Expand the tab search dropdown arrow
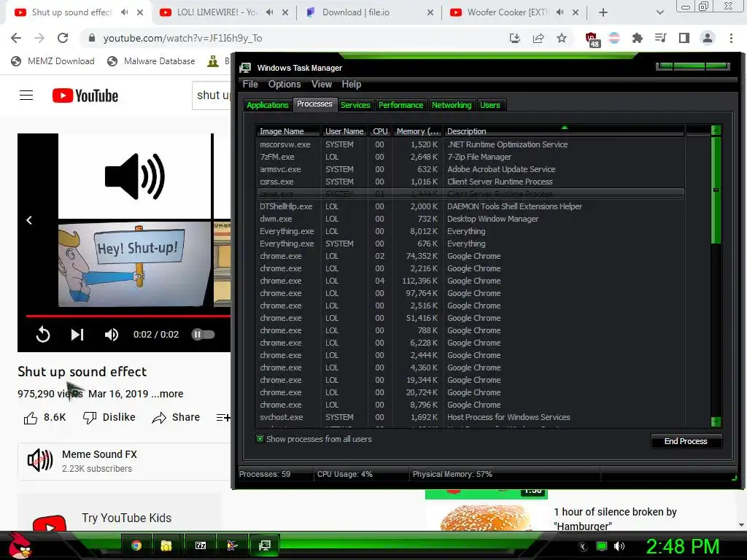The height and width of the screenshot is (560, 747). [x=659, y=12]
